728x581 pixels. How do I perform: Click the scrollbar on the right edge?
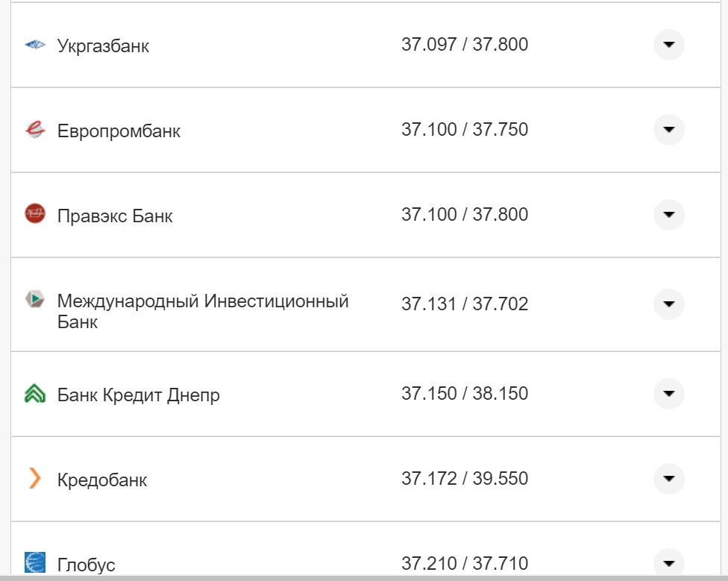click(724, 291)
